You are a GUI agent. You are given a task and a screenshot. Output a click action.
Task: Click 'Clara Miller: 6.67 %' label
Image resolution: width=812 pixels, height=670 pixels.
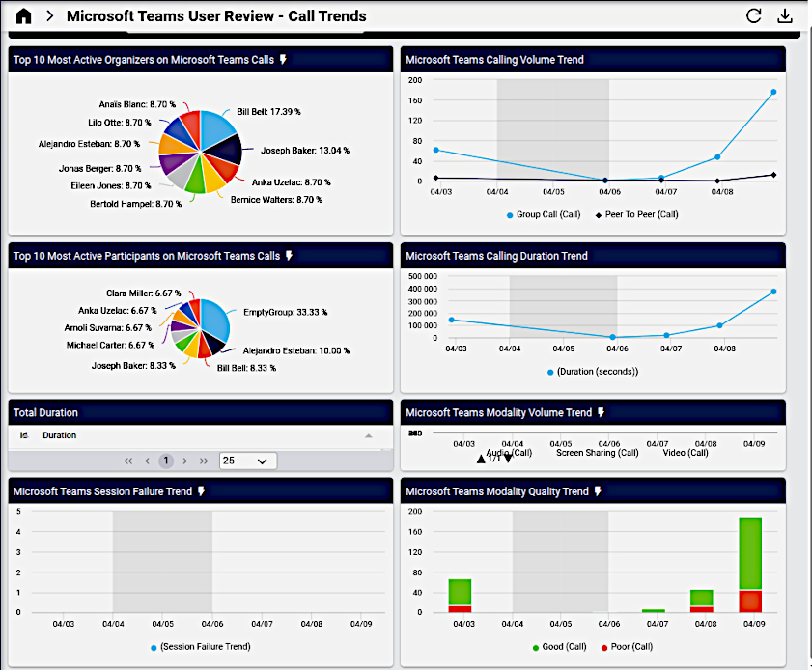pyautogui.click(x=144, y=293)
